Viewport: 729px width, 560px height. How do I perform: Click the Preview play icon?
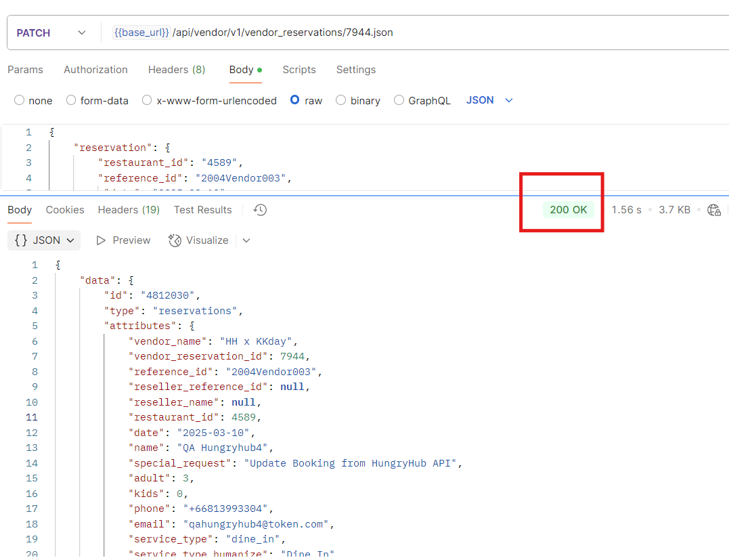point(102,240)
